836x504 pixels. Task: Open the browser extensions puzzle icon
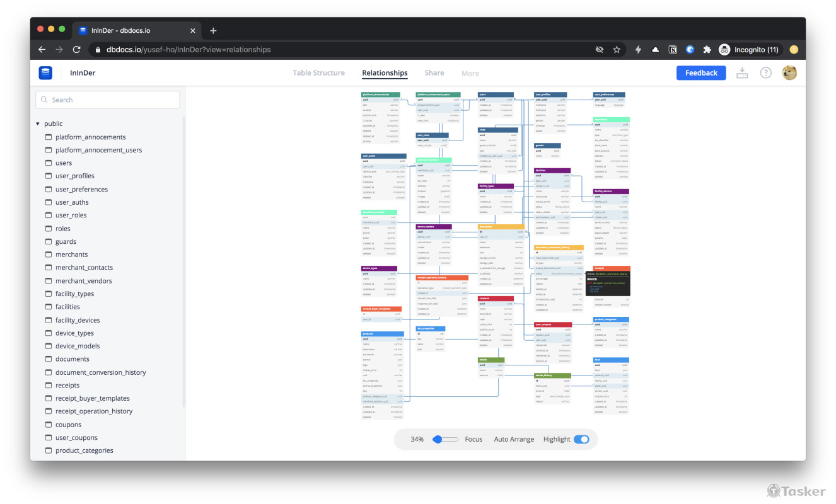point(707,50)
